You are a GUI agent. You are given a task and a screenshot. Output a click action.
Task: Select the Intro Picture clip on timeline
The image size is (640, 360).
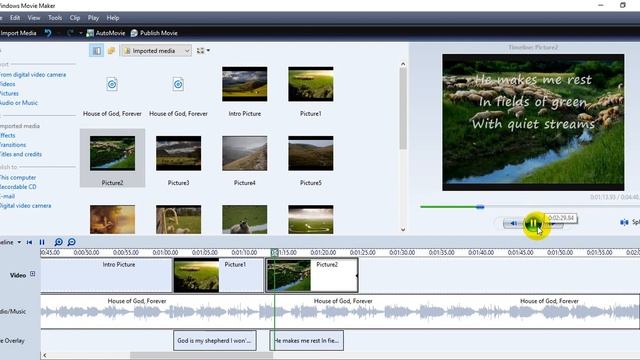pyautogui.click(x=106, y=275)
